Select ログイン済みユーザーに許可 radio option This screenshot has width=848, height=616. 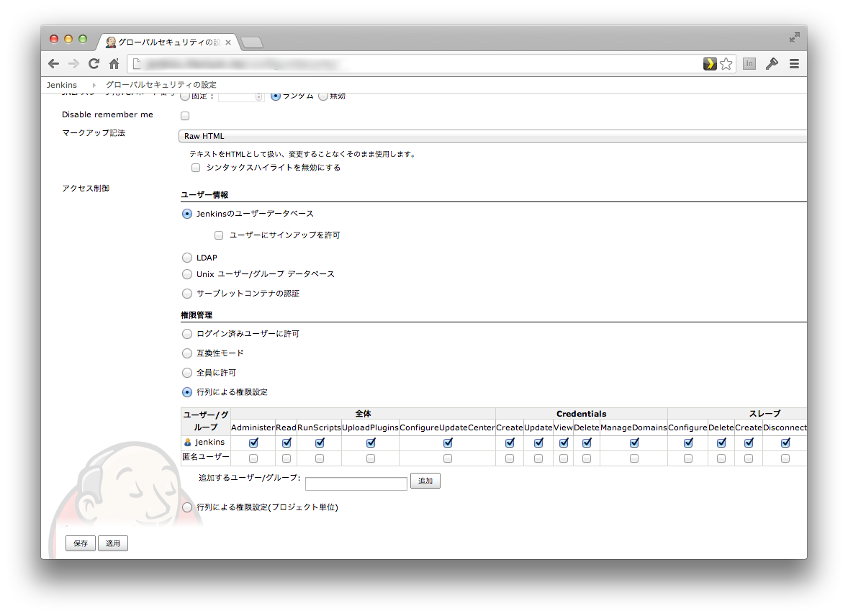coord(187,334)
